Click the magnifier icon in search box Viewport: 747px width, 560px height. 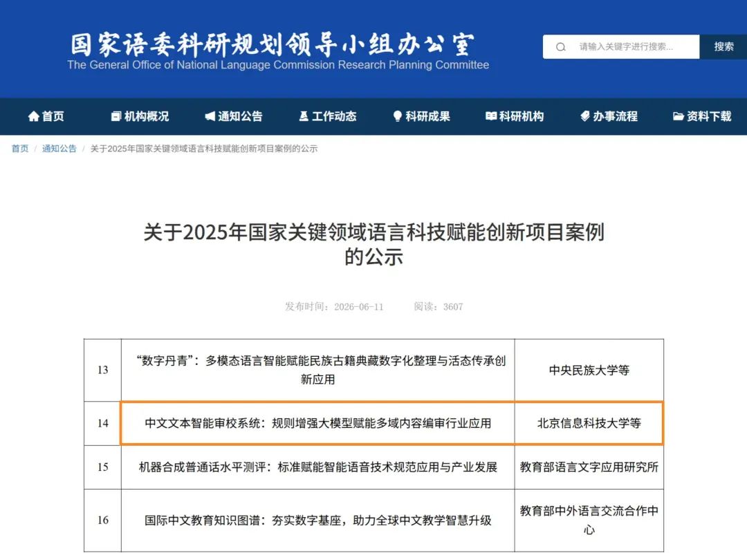pyautogui.click(x=561, y=47)
